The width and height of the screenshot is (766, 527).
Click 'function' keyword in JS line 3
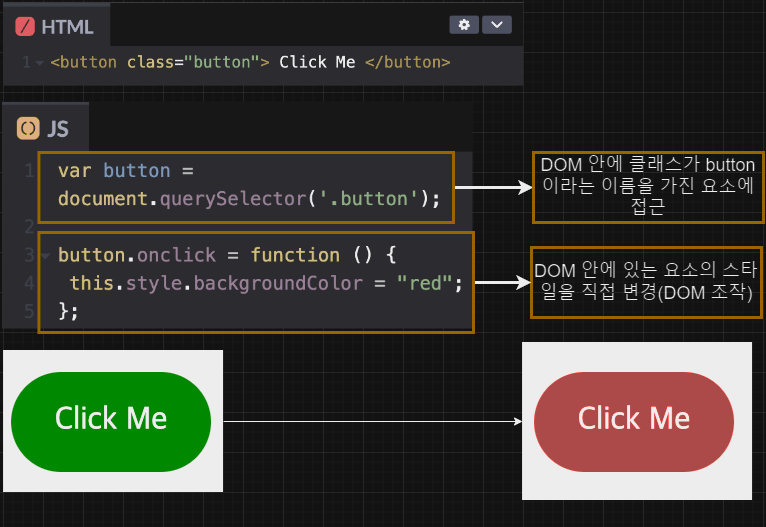tap(295, 255)
